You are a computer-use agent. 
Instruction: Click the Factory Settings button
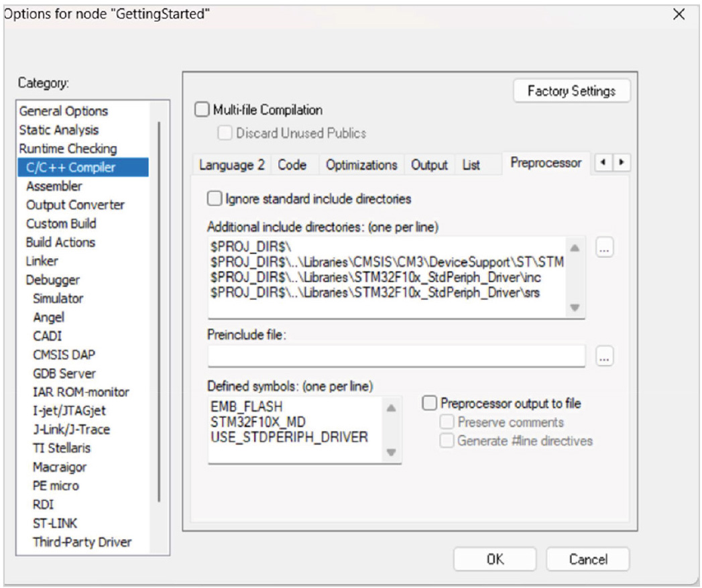[x=571, y=91]
